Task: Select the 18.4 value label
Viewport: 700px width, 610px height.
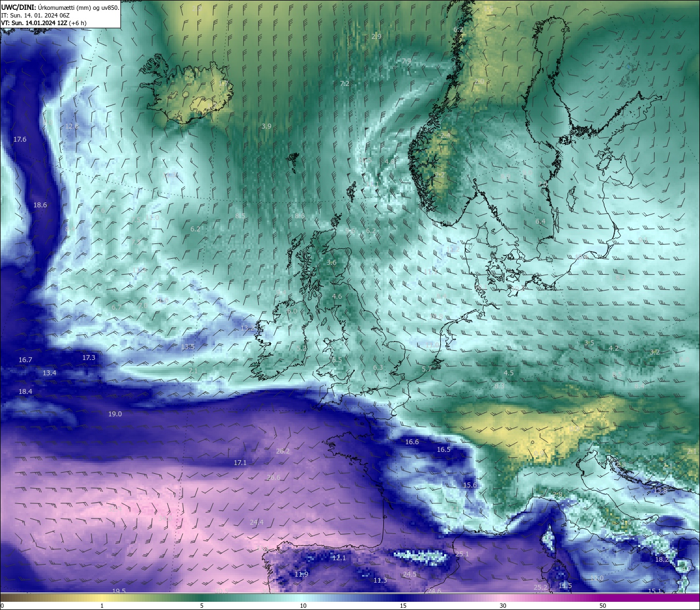Action: pyautogui.click(x=25, y=392)
